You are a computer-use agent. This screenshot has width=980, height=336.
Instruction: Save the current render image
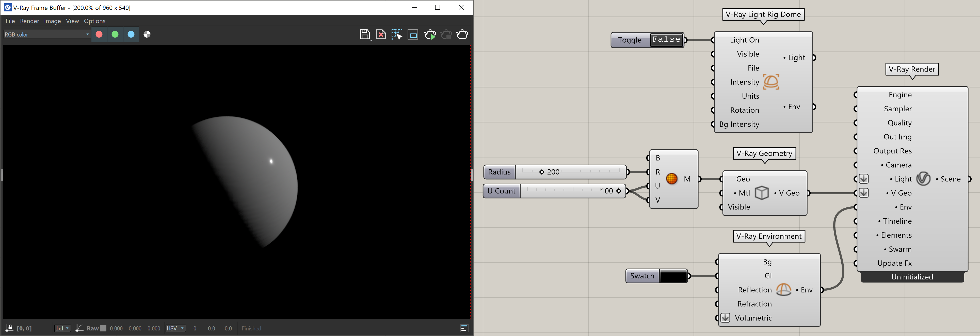coord(365,34)
